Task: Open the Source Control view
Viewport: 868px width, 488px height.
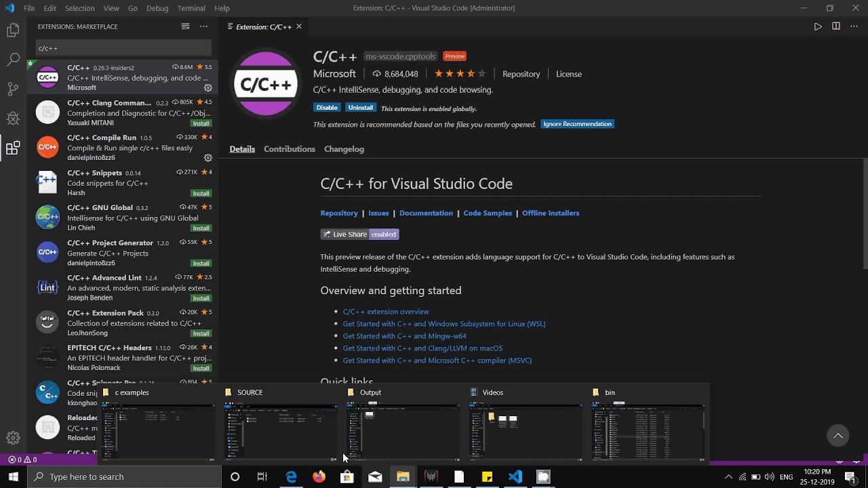Action: tap(13, 89)
